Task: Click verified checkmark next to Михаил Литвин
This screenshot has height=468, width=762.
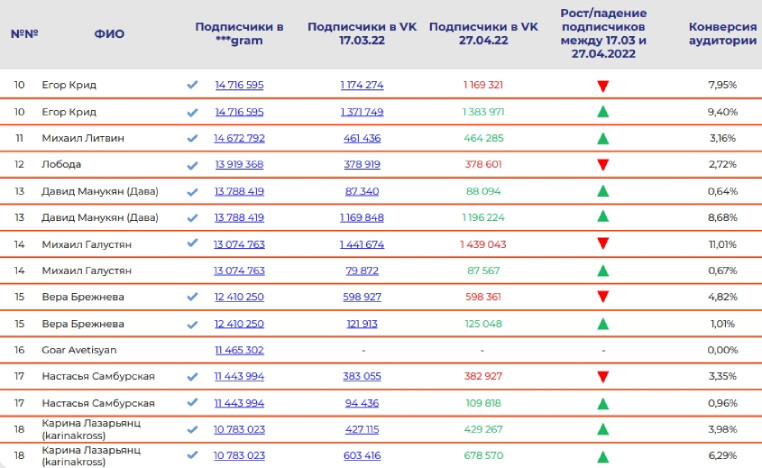Action: pos(193,137)
